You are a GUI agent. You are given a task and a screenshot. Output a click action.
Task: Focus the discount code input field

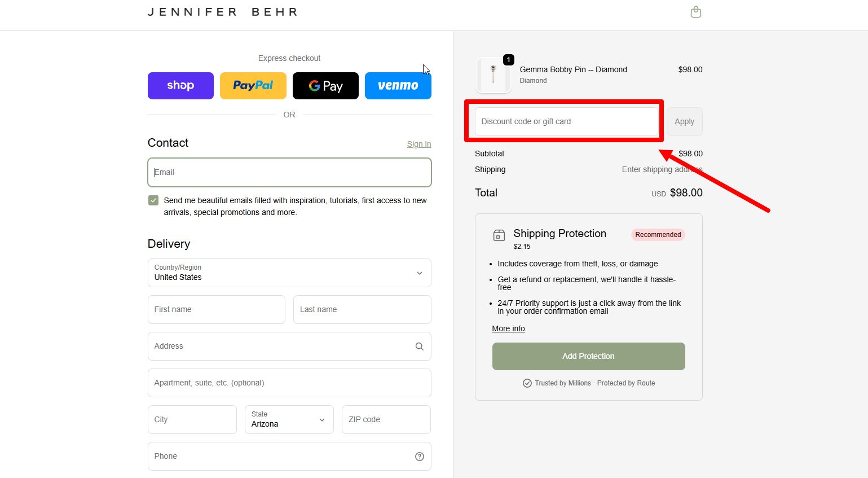pos(564,121)
